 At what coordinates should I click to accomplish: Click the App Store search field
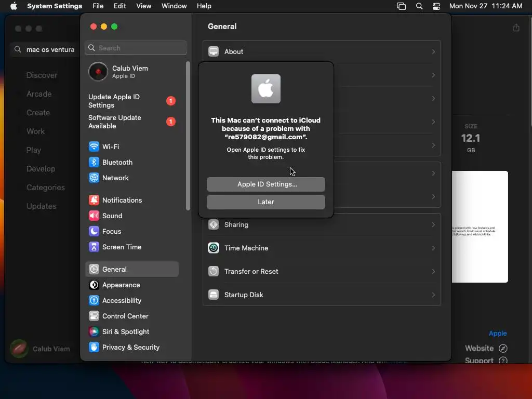(45, 49)
